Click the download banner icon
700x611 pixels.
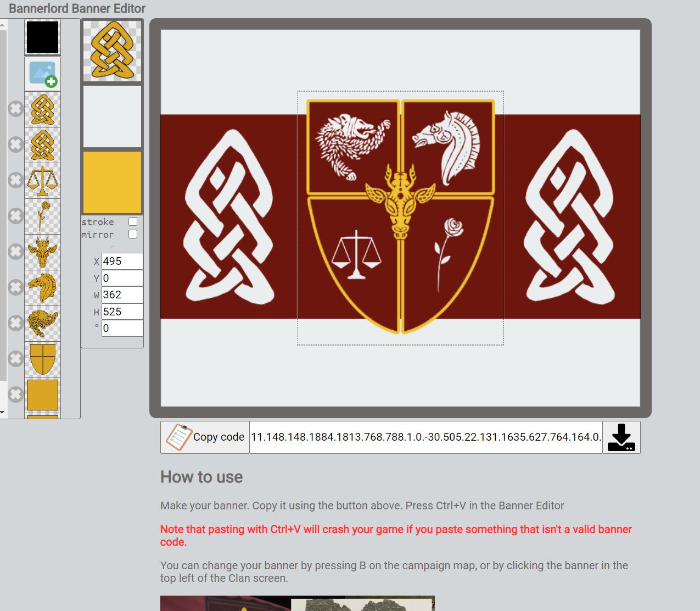621,437
